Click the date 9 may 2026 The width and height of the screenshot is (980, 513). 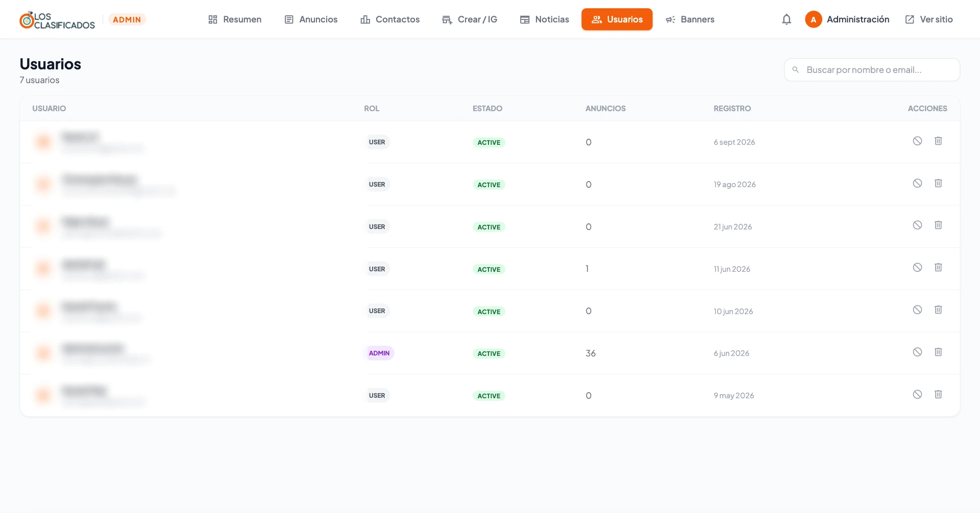click(x=733, y=396)
